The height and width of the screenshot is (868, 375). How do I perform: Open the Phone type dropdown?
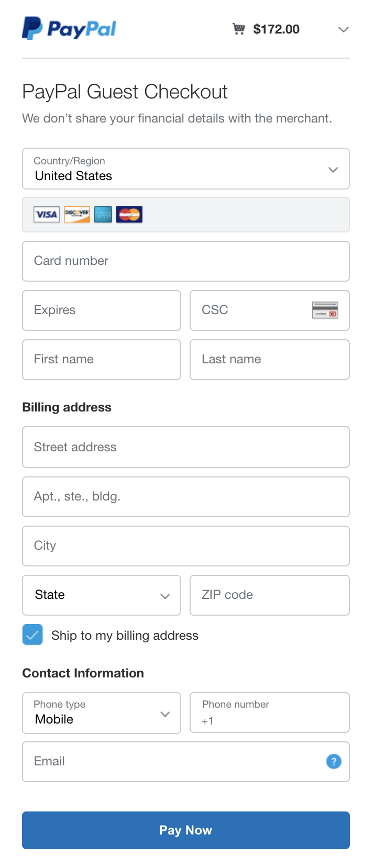tap(102, 713)
